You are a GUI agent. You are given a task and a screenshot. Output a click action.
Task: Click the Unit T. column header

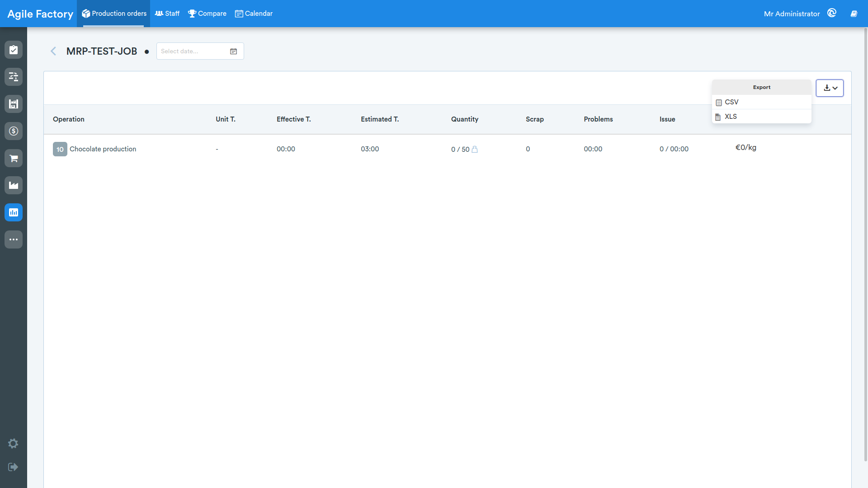tap(226, 119)
